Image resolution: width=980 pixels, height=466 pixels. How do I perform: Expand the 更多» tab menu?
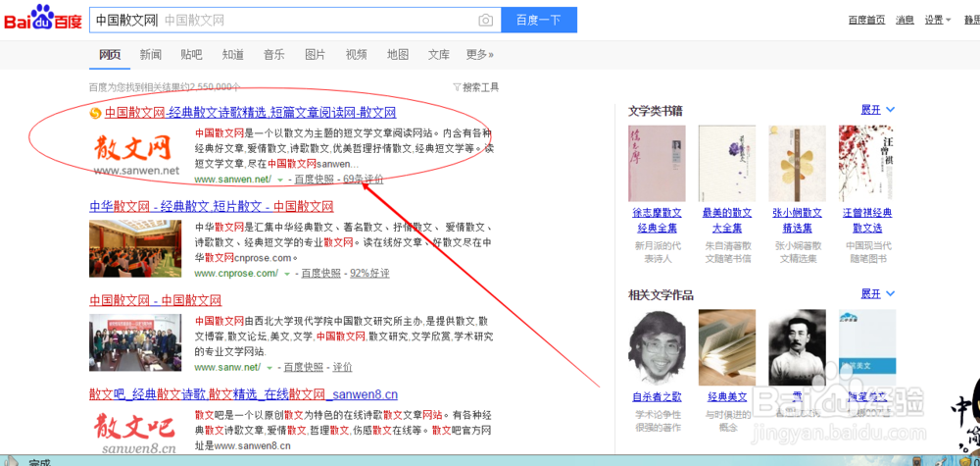(x=480, y=54)
